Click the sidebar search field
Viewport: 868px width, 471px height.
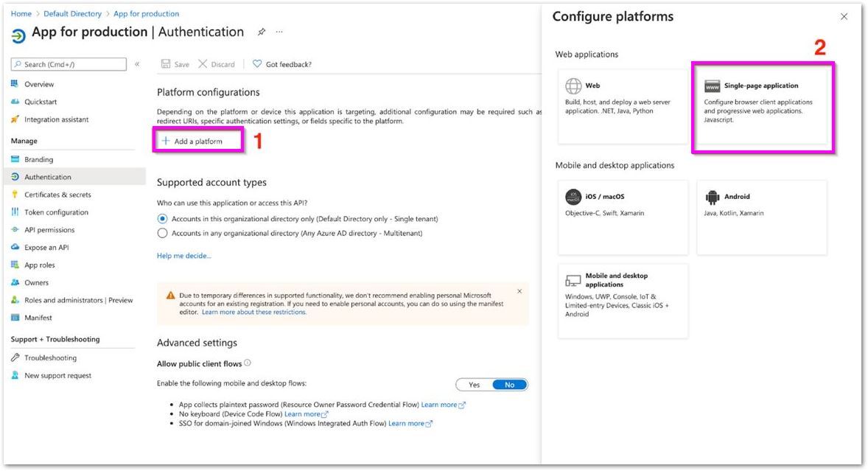tap(69, 64)
